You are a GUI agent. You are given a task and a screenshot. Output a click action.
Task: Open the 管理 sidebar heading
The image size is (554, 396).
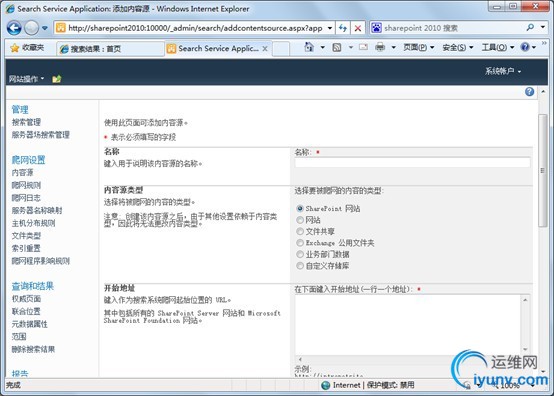pos(20,110)
